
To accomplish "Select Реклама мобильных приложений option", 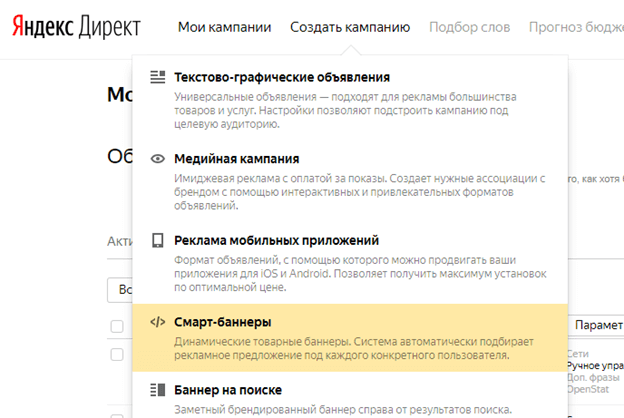I will [x=277, y=240].
